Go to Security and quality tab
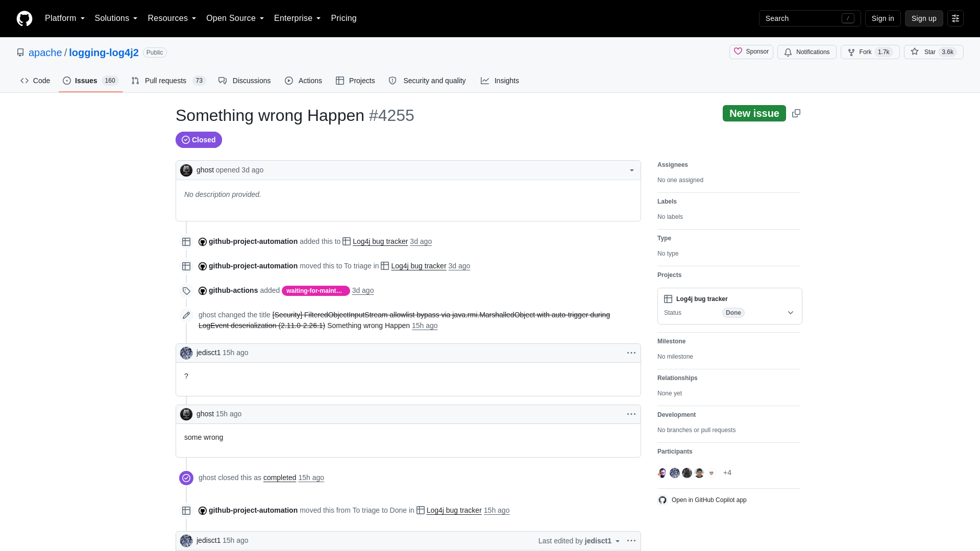Image resolution: width=980 pixels, height=551 pixels. (427, 81)
